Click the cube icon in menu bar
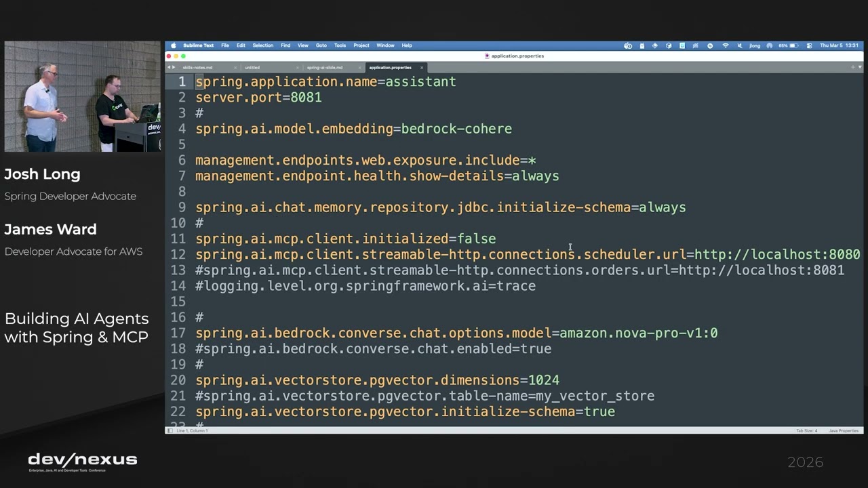Viewport: 868px width, 488px height. [669, 45]
